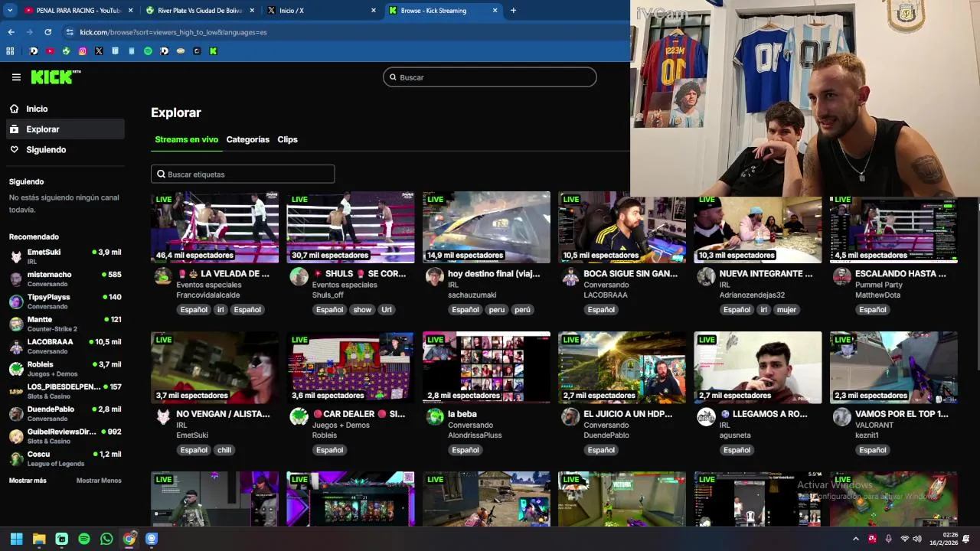The width and height of the screenshot is (980, 551).
Task: Open Explorar in the Kick sidebar
Action: (x=64, y=129)
